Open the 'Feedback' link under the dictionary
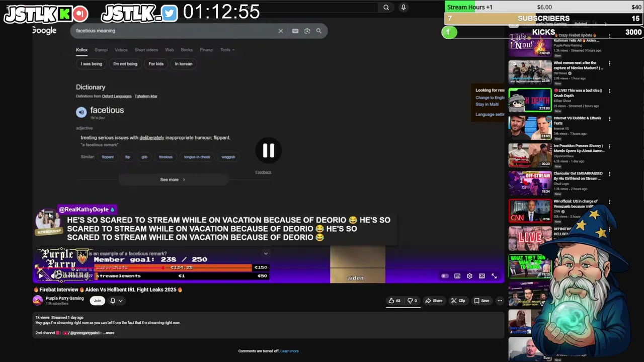Viewport: 644px width, 362px height. [263, 172]
